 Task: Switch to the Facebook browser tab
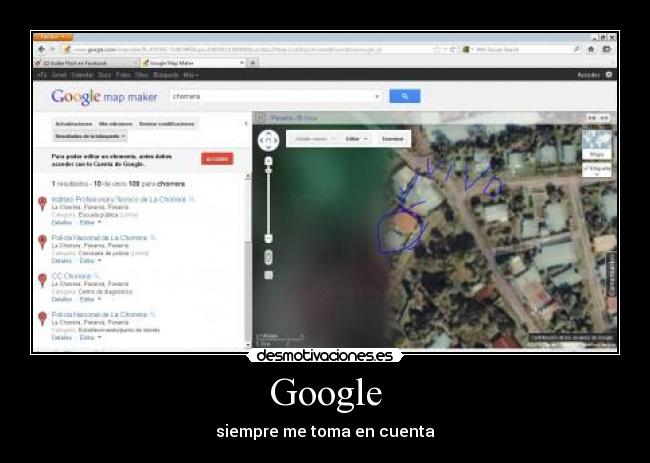point(86,63)
